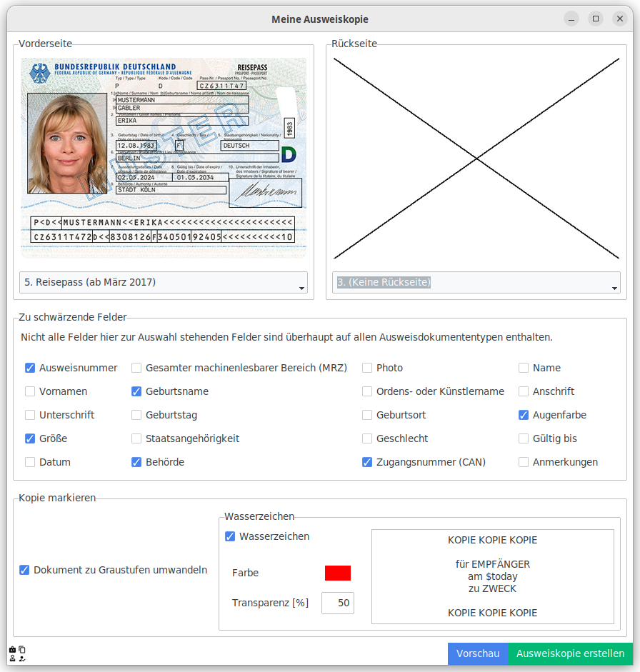This screenshot has width=640, height=672.
Task: Click the Vorschau button
Action: click(478, 653)
